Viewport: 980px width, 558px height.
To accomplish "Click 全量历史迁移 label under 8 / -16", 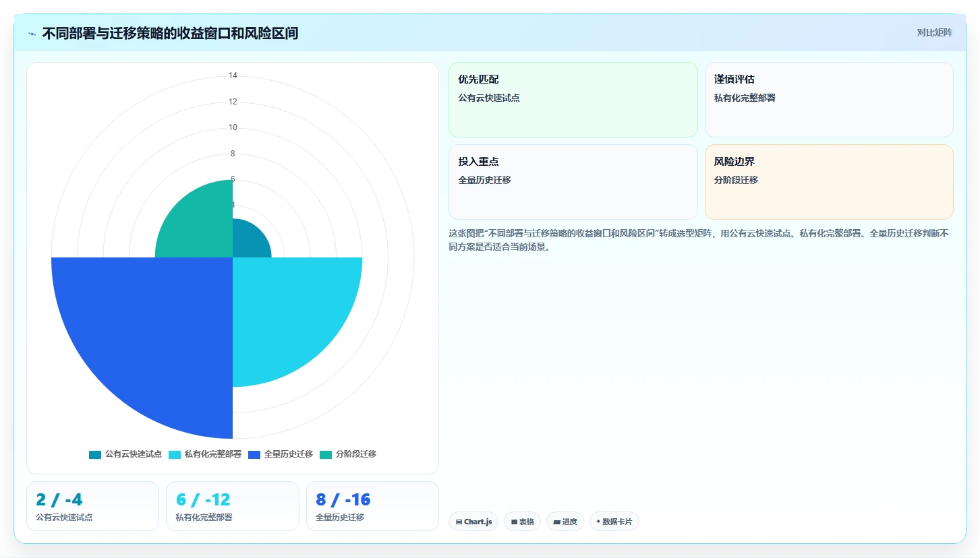I will [x=340, y=518].
